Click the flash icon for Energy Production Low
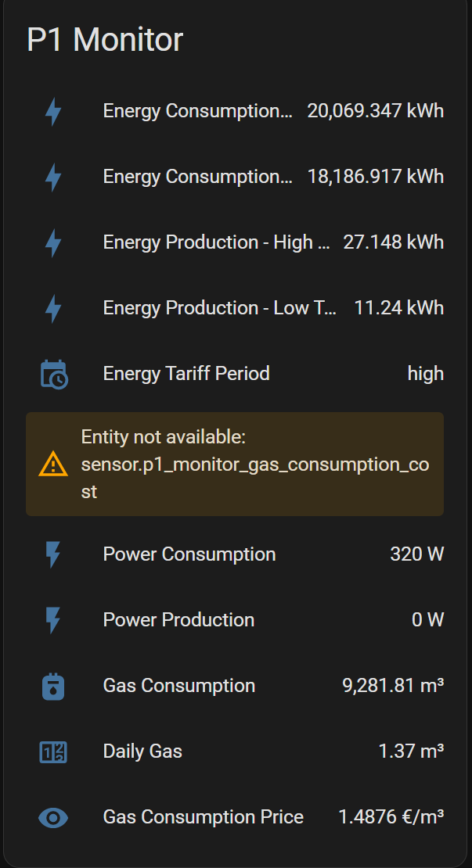The height and width of the screenshot is (868, 472). pyautogui.click(x=53, y=309)
